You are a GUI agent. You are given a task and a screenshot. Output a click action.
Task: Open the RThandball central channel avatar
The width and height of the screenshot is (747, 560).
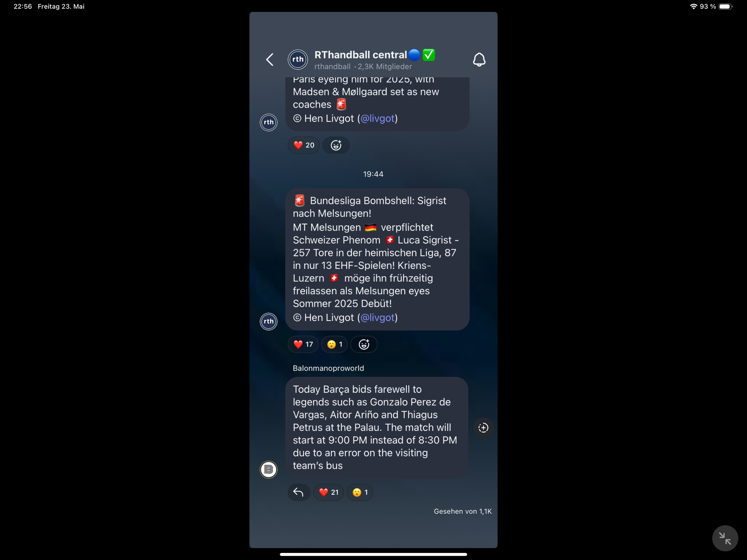(298, 59)
